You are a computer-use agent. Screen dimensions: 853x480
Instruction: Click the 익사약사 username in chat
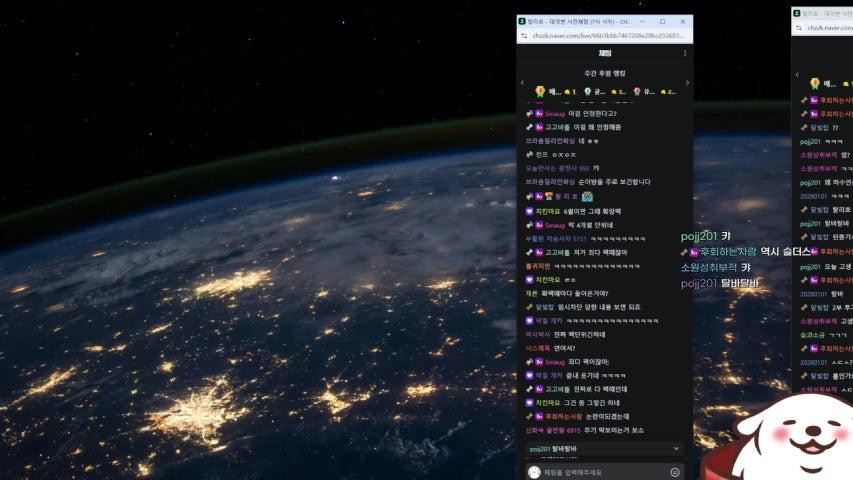pos(537,334)
